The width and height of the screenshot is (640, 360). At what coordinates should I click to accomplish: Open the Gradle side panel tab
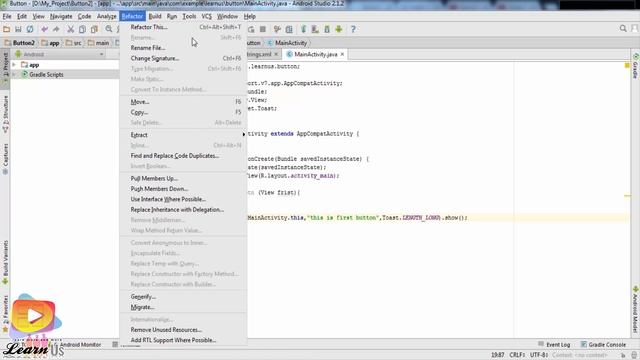(636, 65)
